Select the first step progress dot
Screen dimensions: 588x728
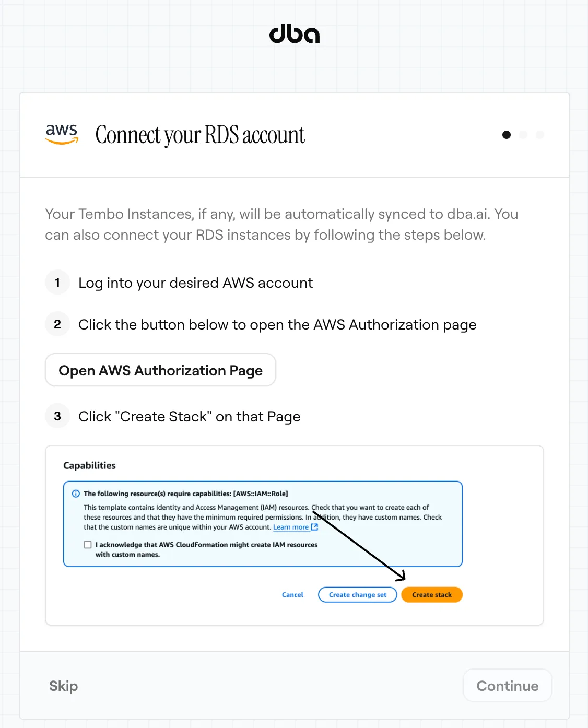[x=507, y=135]
